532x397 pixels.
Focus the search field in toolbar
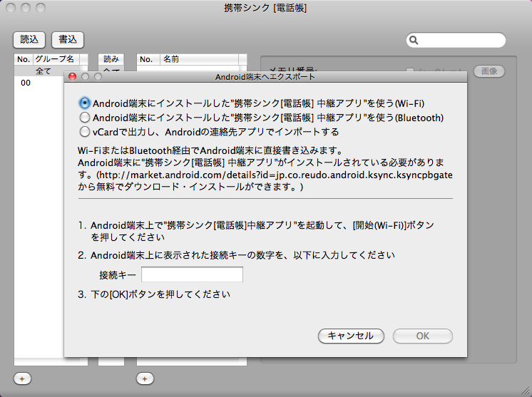coord(460,41)
